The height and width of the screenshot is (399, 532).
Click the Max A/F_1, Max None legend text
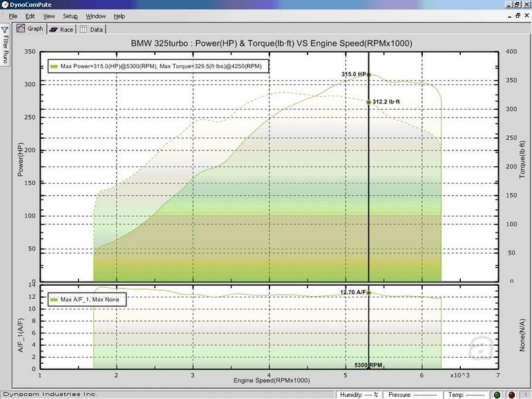[90, 300]
